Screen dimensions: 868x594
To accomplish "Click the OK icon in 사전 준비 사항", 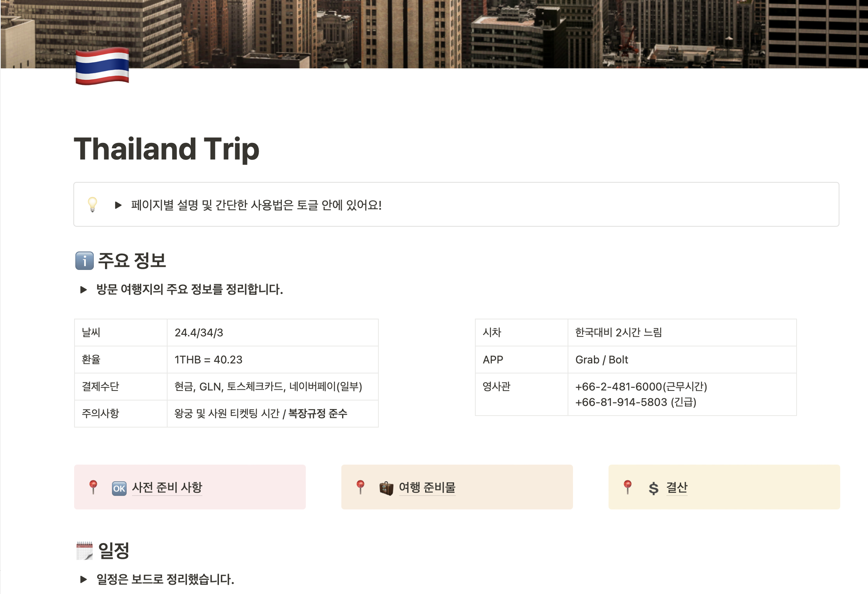I will (x=119, y=488).
